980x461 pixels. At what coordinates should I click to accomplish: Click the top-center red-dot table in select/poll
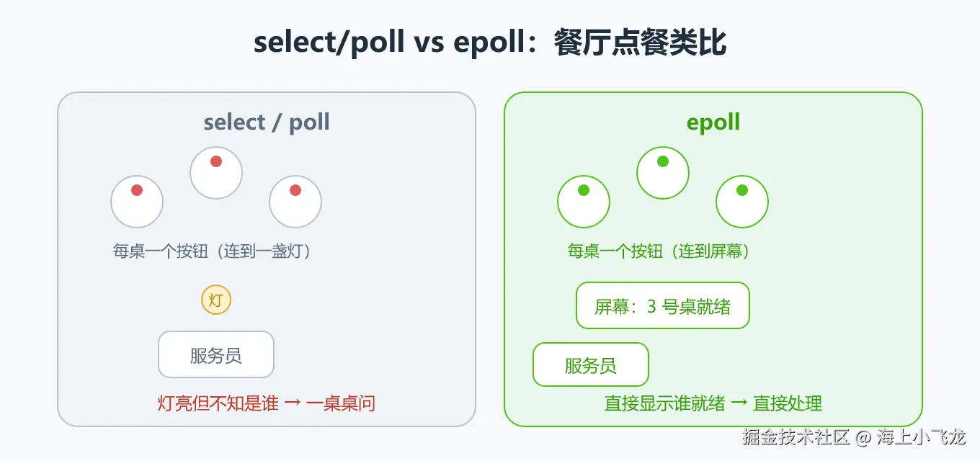pos(216,173)
